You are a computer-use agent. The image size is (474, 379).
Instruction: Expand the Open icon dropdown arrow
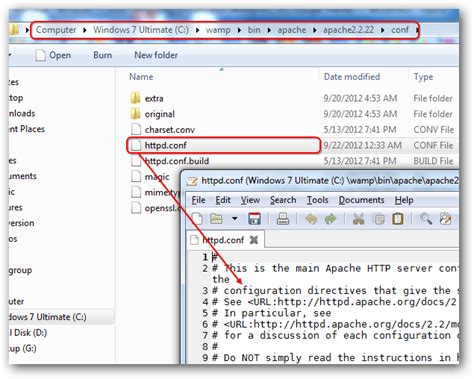point(235,219)
